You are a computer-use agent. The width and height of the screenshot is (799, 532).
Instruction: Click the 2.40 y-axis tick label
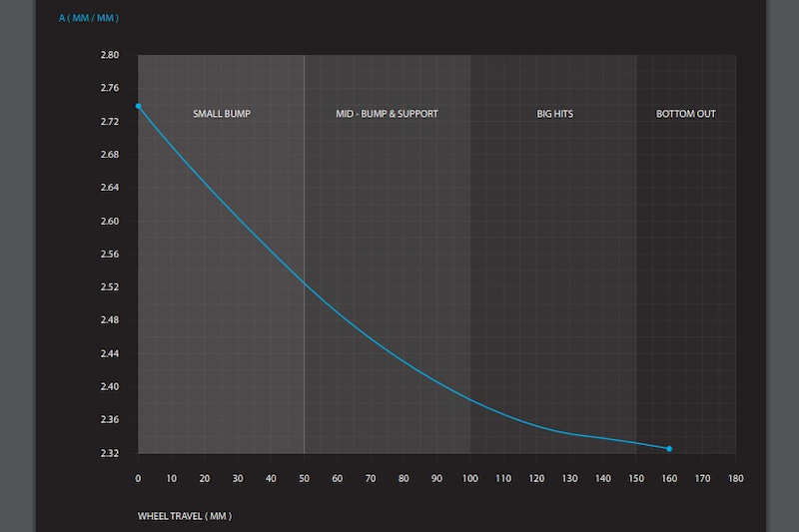110,387
